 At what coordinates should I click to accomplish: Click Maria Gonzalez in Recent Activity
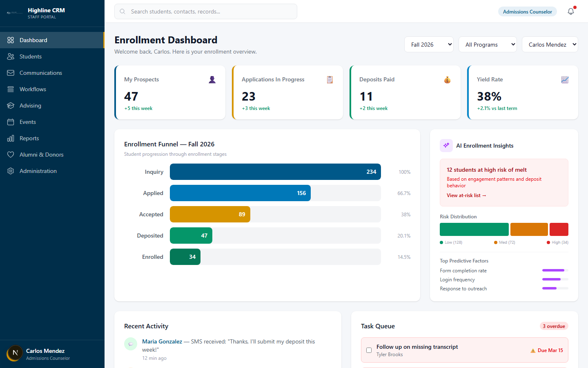point(162,341)
